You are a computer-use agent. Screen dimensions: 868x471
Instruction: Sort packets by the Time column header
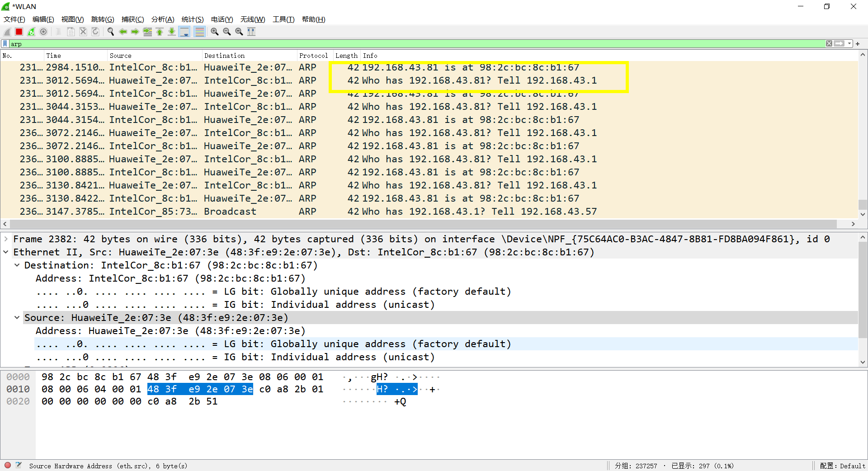75,56
